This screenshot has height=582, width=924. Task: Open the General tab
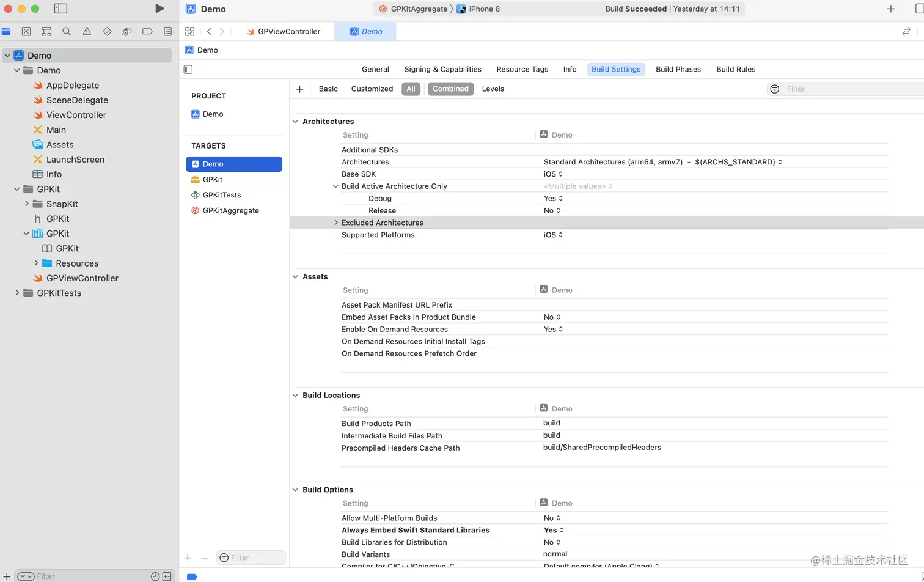[375, 69]
